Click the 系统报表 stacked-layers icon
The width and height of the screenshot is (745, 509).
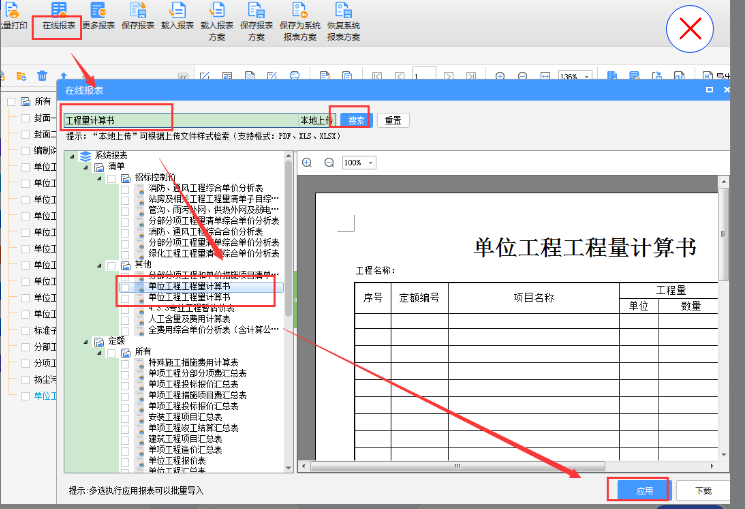tap(86, 156)
